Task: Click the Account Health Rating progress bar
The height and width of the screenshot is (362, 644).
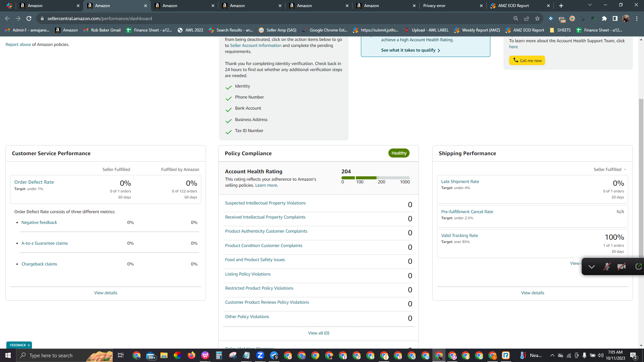Action: click(375, 178)
